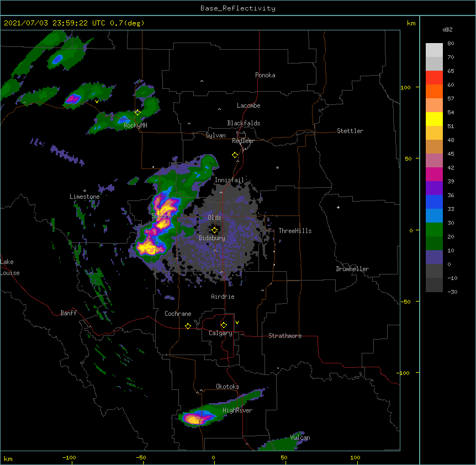Screen dimensions: 476x465
Task: Select the magenta 42-39 dBZ legend swatch
Action: tap(434, 175)
